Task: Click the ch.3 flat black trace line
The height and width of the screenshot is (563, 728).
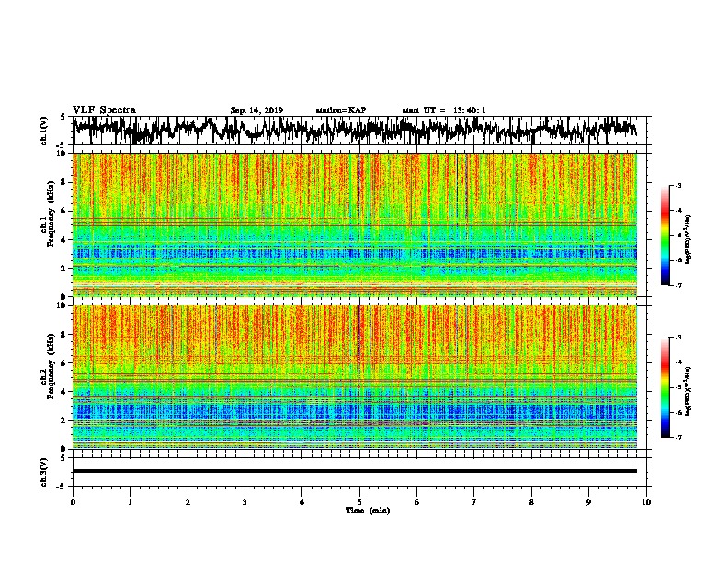Action: point(354,471)
